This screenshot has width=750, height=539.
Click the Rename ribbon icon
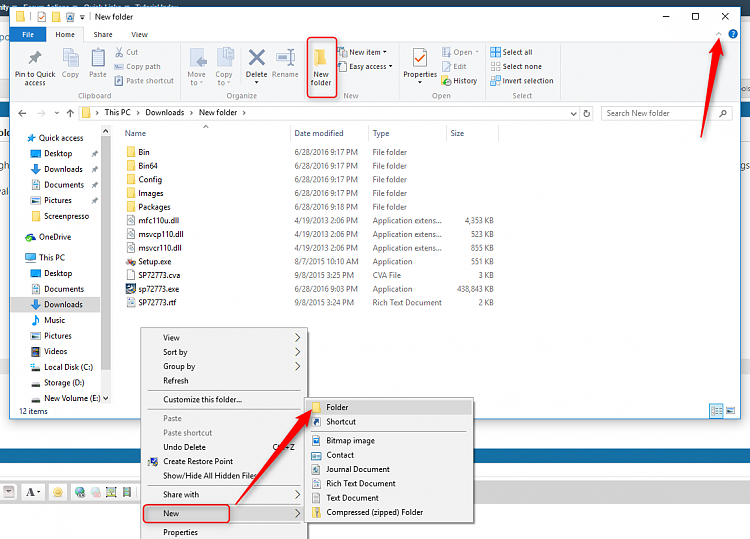click(285, 58)
